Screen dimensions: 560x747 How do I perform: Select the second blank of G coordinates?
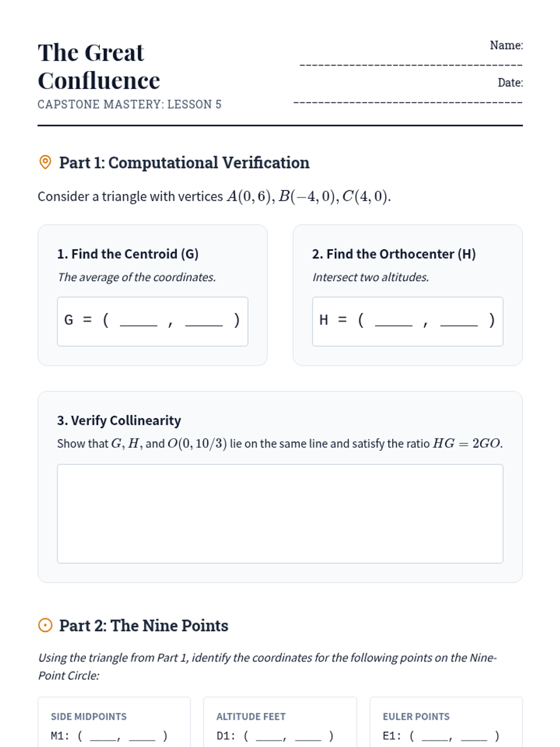pos(204,321)
